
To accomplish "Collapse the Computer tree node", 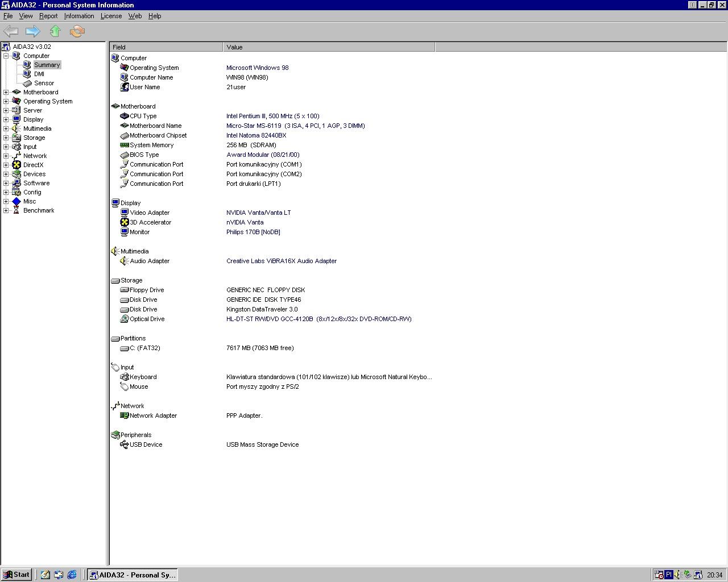I will [x=6, y=56].
